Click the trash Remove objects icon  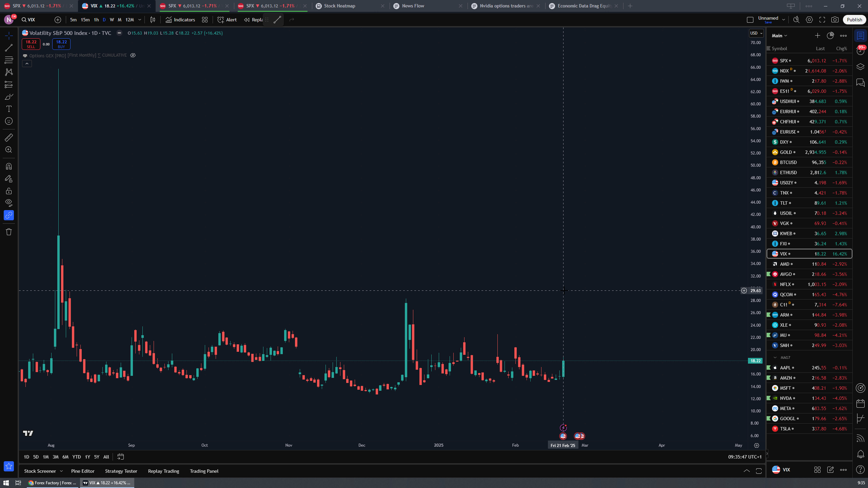(x=9, y=232)
